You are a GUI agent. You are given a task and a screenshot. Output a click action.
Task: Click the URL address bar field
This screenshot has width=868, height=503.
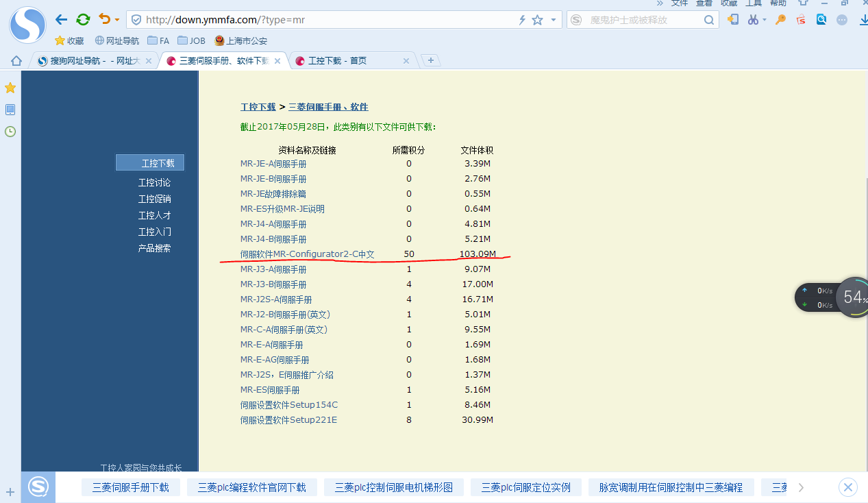click(329, 20)
